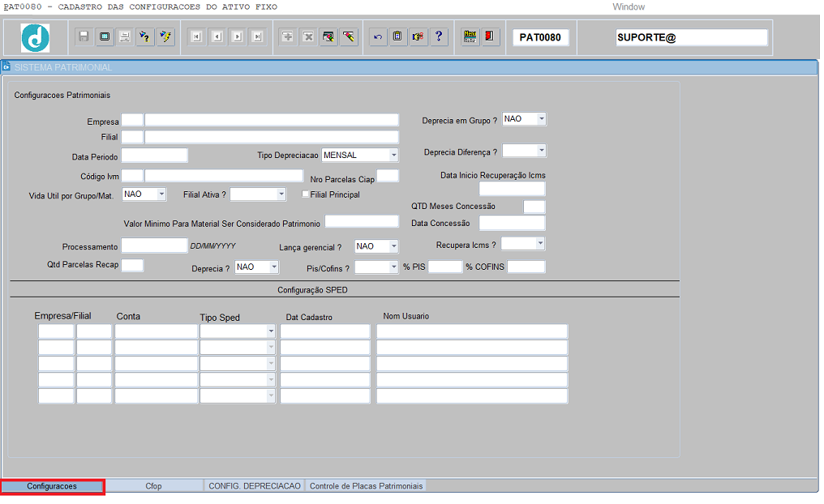Image resolution: width=824 pixels, height=504 pixels.
Task: Click the Save diskette icon in toolbar
Action: click(x=84, y=36)
